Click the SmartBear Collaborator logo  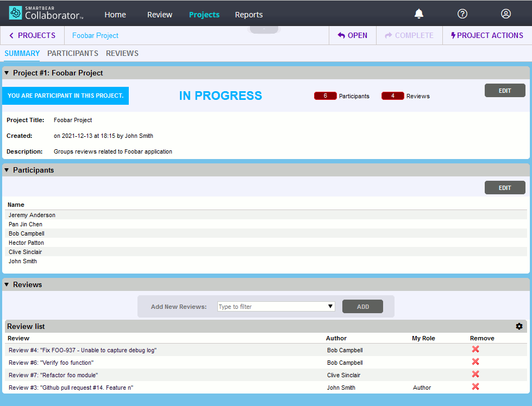[46, 13]
